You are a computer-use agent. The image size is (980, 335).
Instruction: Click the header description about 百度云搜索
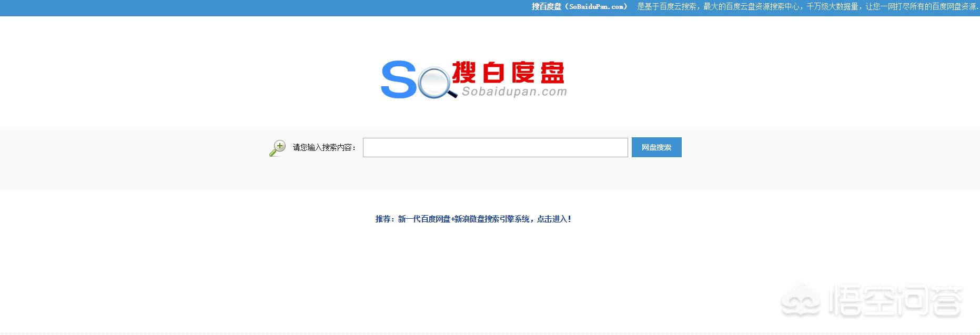point(808,7)
